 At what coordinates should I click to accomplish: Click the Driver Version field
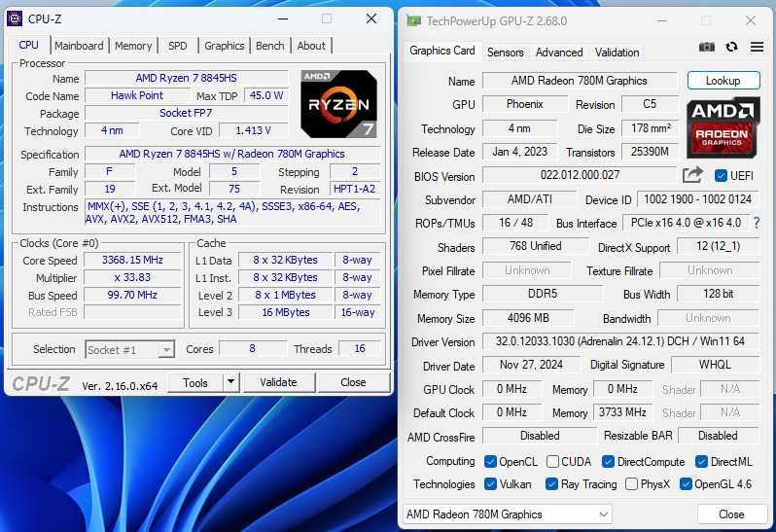620,341
